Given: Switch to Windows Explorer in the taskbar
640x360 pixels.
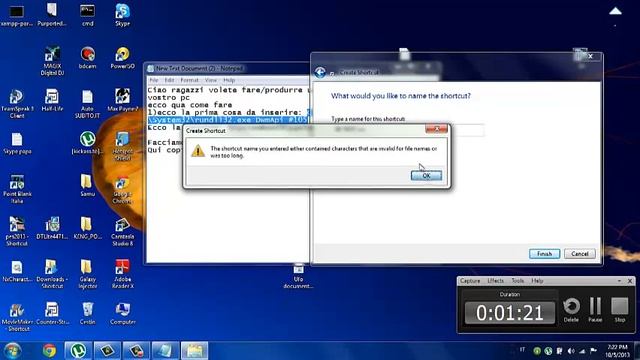Looking at the screenshot, I should pos(194,351).
